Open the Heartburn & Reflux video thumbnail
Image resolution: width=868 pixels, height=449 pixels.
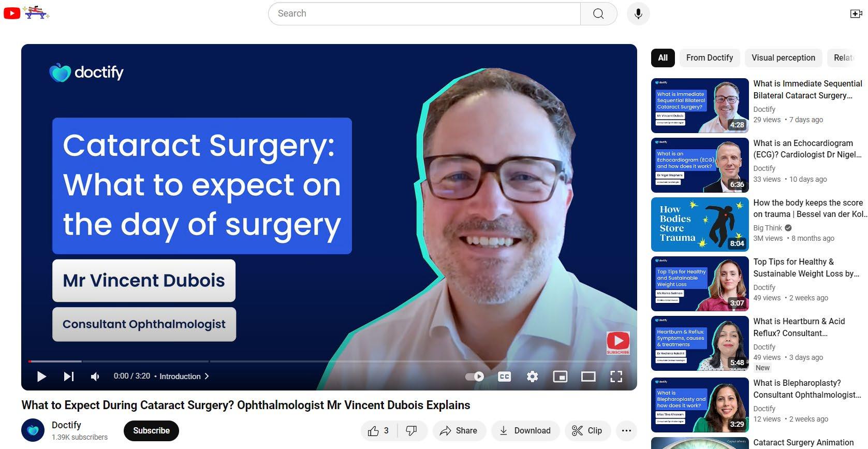tap(700, 343)
